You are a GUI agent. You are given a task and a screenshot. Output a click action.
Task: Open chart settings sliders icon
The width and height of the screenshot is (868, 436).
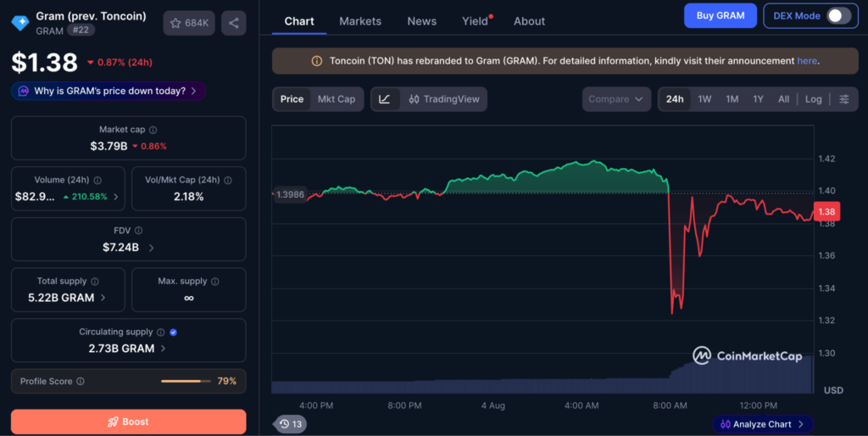click(x=843, y=99)
